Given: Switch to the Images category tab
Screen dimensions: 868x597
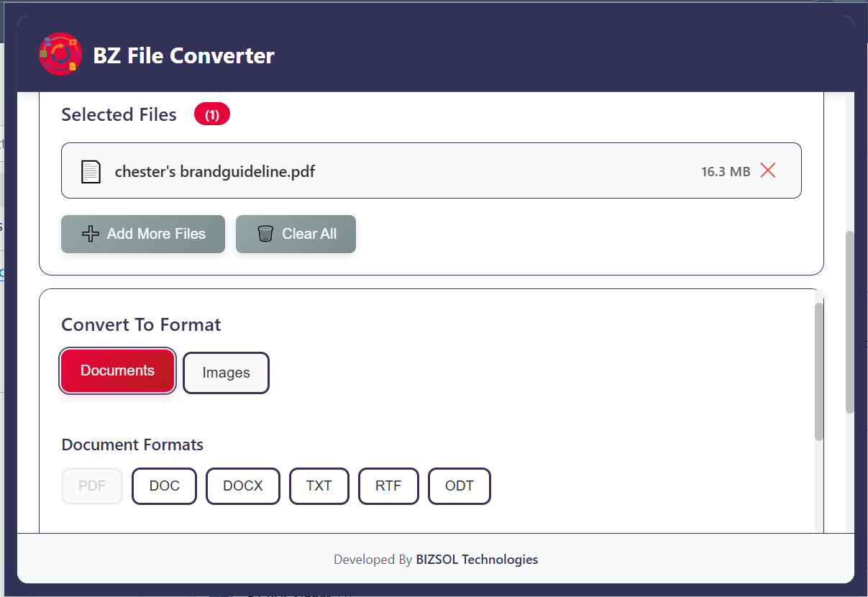Looking at the screenshot, I should click(x=226, y=373).
